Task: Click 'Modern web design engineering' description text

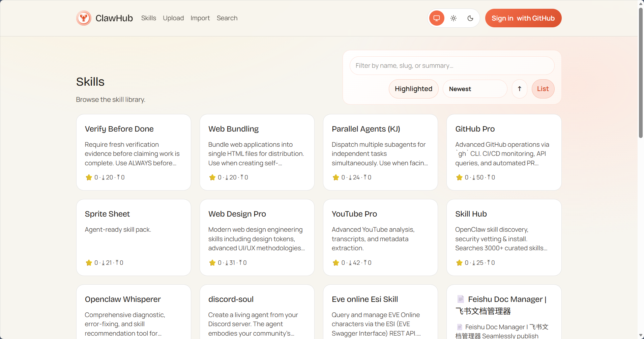Action: [257, 239]
